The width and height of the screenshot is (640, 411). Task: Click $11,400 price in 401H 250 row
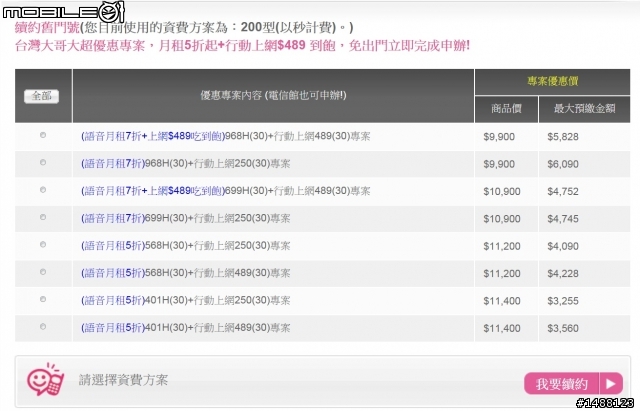click(x=502, y=301)
